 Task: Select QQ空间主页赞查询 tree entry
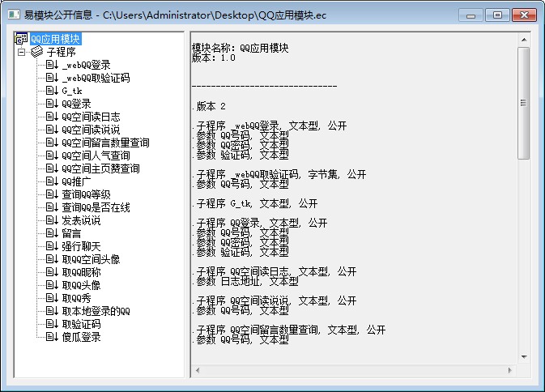[100, 168]
